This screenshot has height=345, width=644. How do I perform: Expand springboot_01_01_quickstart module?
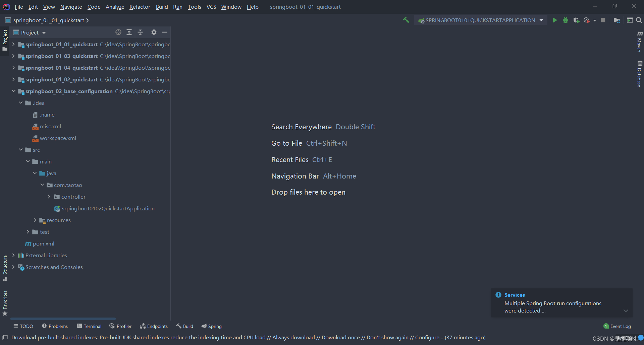click(x=13, y=44)
